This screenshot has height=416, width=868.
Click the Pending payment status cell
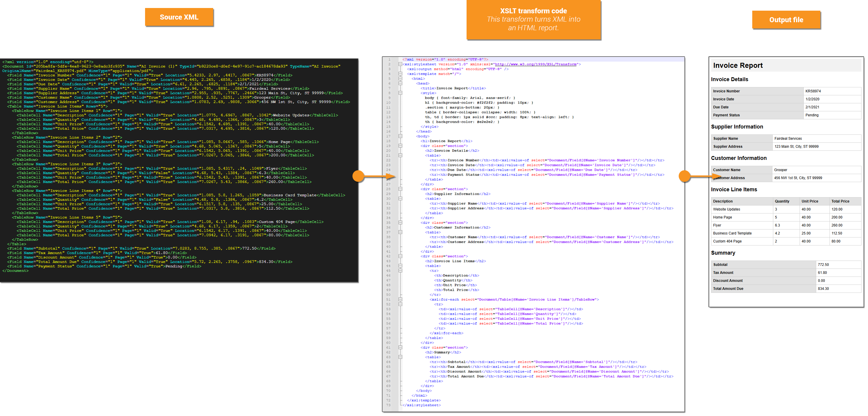[x=812, y=115]
